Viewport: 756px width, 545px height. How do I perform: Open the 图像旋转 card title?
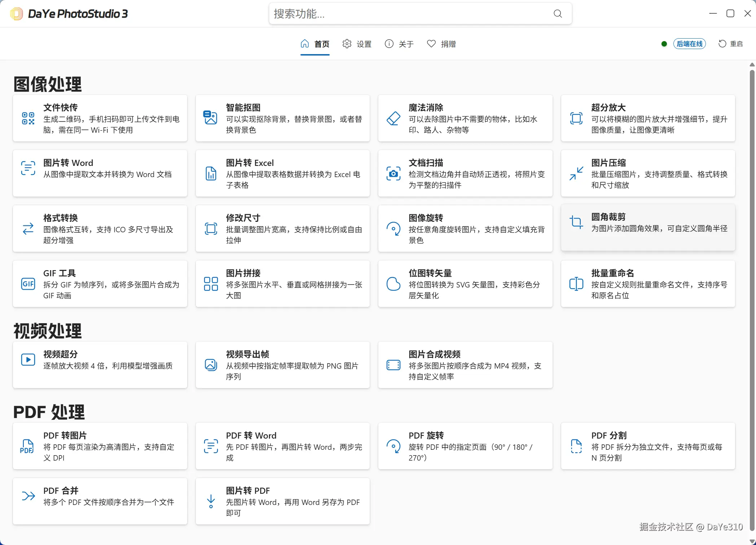[426, 218]
